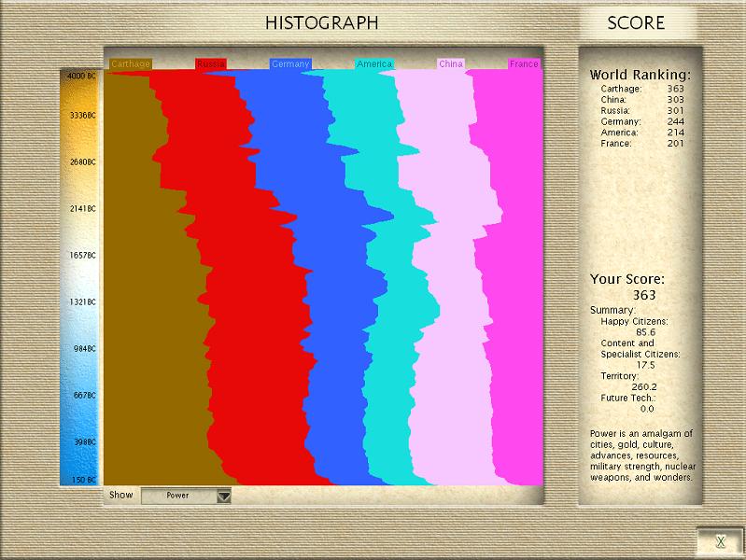Open the Show dropdown arrow
746x560 pixels.
[x=223, y=497]
